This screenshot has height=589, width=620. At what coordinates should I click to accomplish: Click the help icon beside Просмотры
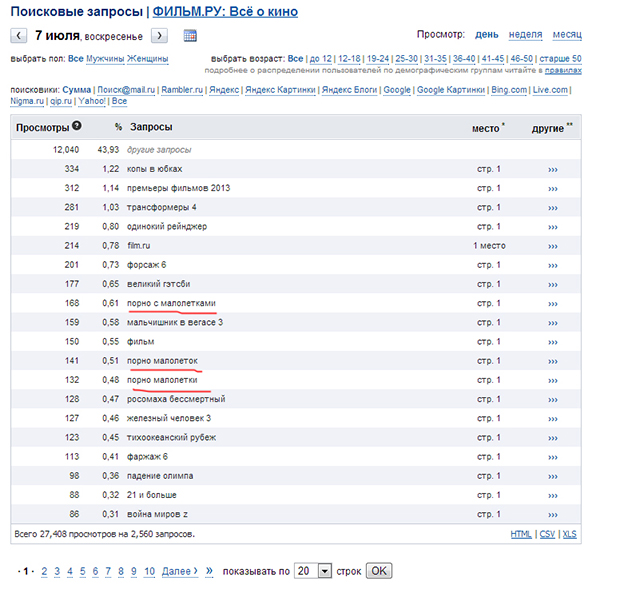click(x=76, y=127)
